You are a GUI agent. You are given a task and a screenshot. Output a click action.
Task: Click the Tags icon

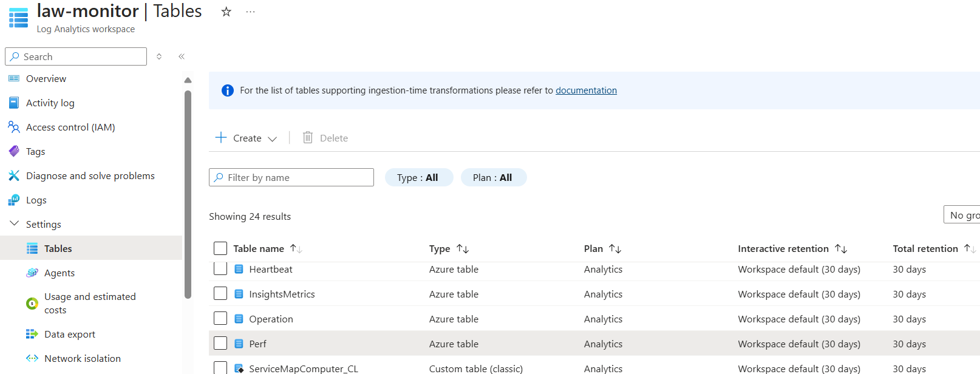click(14, 151)
